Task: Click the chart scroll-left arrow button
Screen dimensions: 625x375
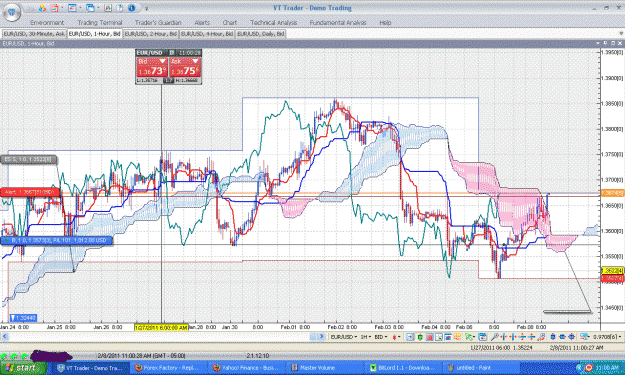Action: [x=5, y=337]
